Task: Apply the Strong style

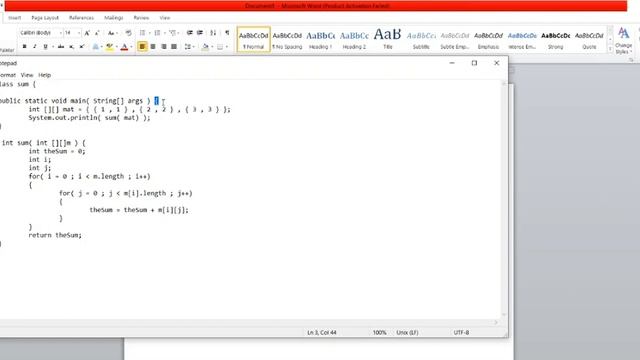Action: 556,40
